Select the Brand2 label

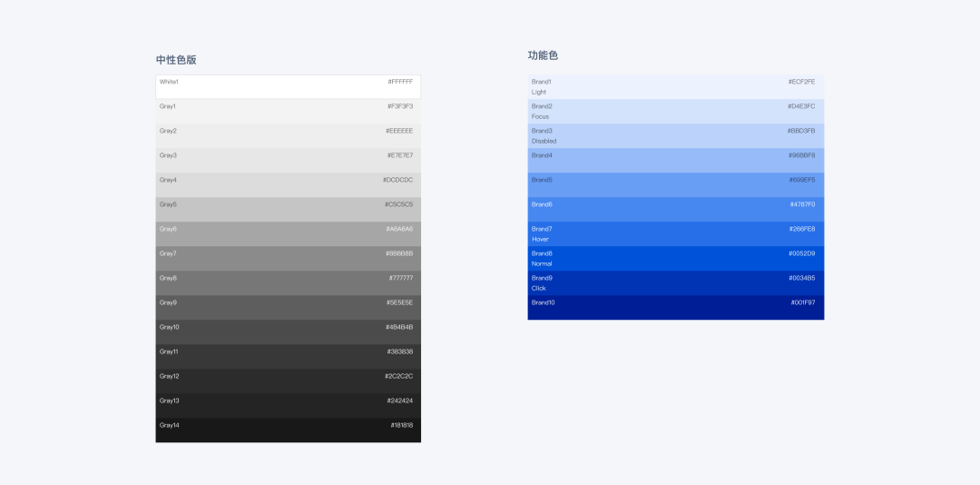542,106
